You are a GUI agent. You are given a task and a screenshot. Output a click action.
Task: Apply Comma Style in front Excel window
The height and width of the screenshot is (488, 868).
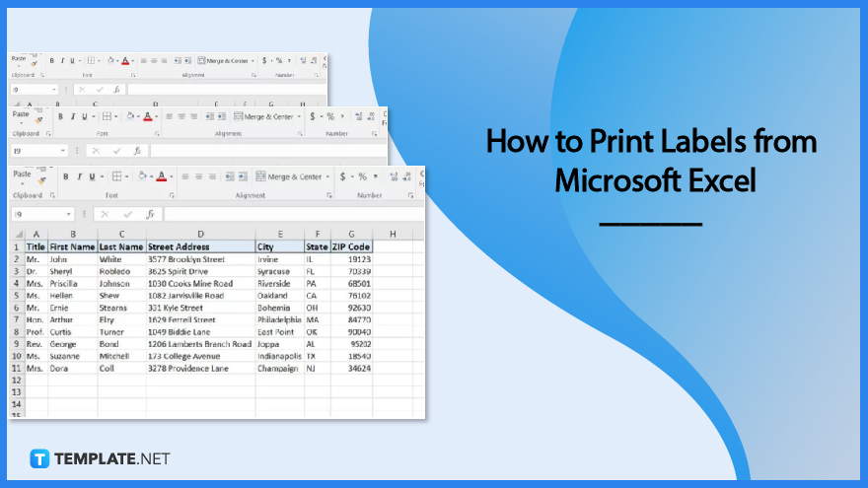(x=376, y=176)
